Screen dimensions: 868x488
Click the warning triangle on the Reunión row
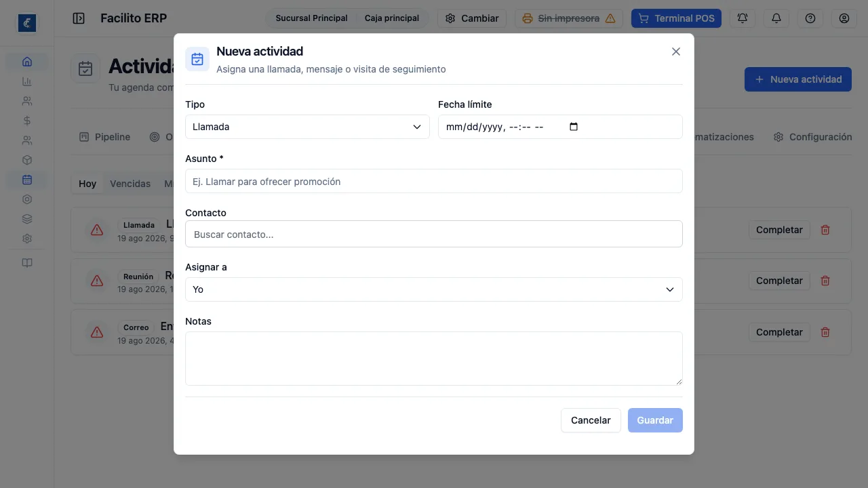click(97, 281)
